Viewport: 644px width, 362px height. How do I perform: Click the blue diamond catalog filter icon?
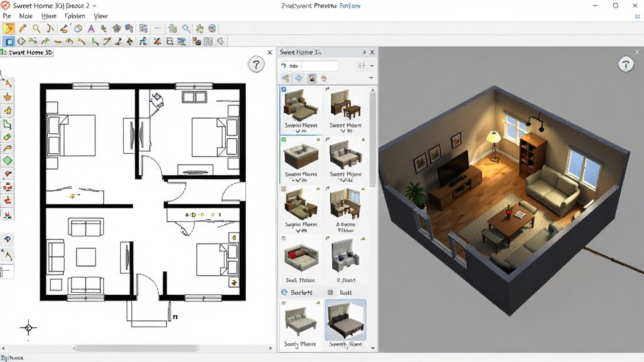[x=299, y=79]
